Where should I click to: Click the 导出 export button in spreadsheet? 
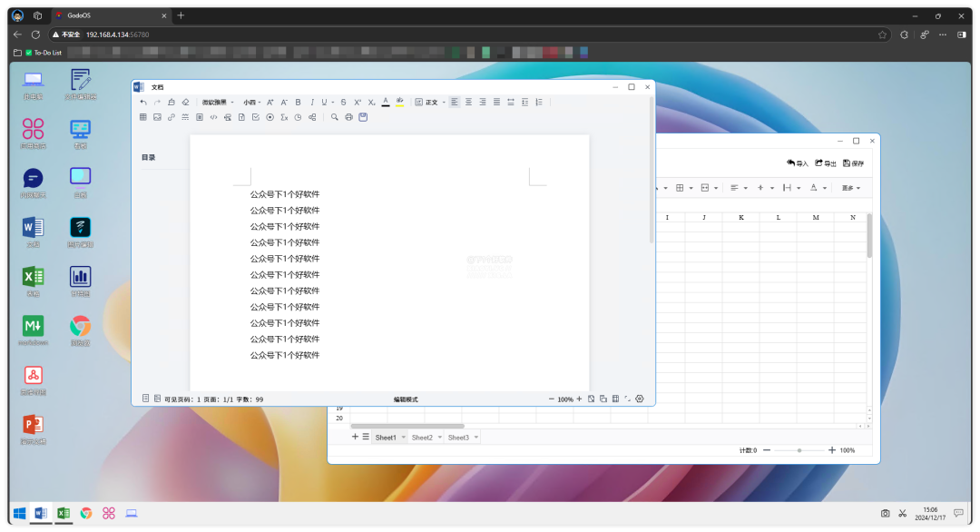[x=826, y=163]
